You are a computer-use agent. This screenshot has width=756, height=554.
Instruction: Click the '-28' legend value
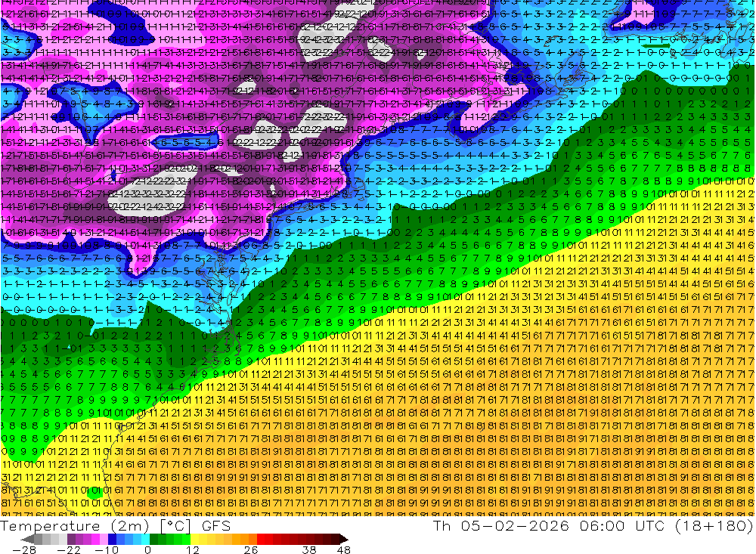tap(24, 549)
